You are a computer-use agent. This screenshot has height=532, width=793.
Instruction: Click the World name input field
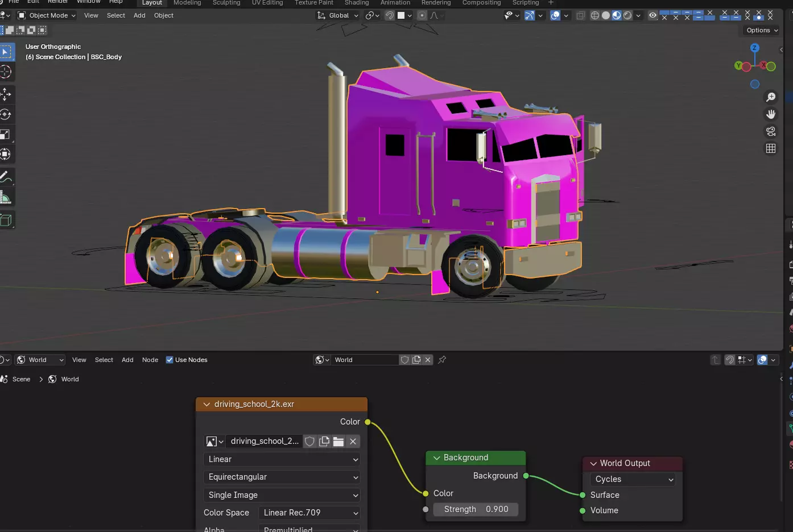tap(365, 360)
